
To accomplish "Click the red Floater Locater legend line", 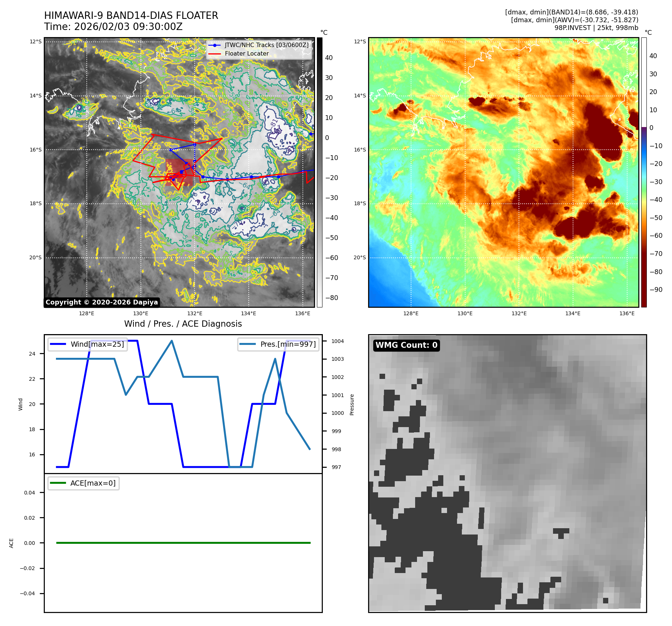I will pyautogui.click(x=215, y=54).
